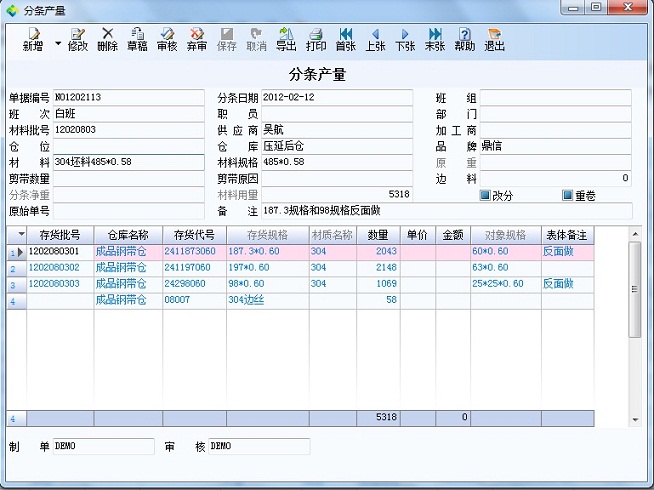Click the 删除 (Delete) toolbar icon

[x=107, y=39]
